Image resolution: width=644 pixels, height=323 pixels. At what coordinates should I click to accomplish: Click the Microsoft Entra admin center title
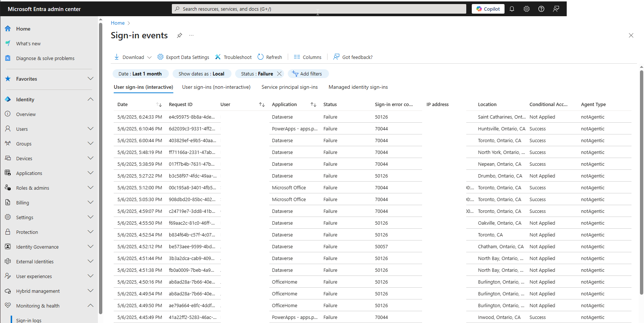click(x=44, y=9)
